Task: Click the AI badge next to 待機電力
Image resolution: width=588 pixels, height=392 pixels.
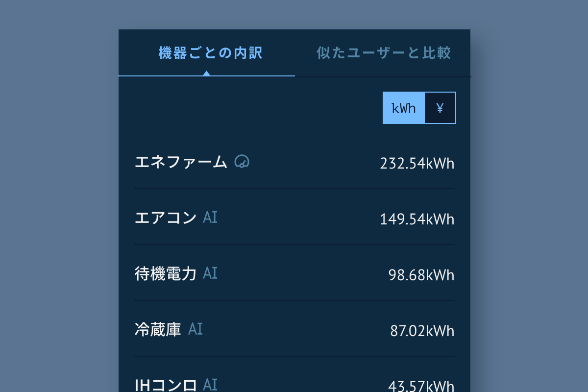Action: (210, 273)
